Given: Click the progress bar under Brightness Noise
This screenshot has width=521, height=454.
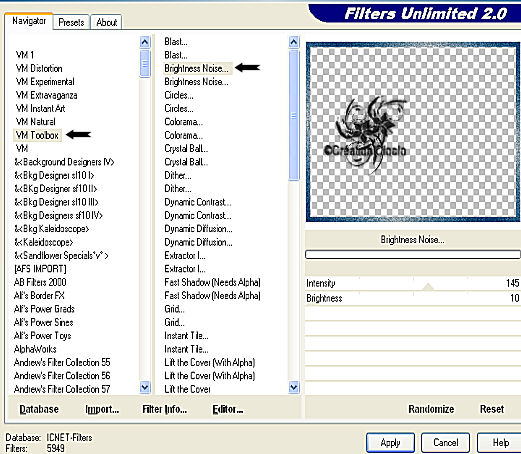Looking at the screenshot, I should coord(413,255).
